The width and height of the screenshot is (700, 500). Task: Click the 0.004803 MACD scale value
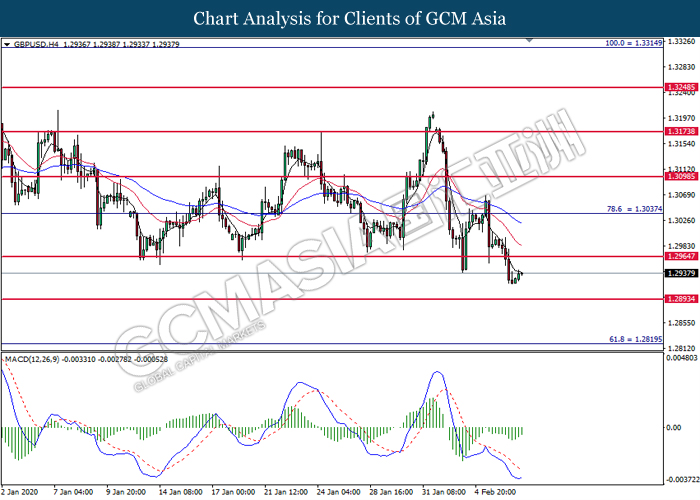coord(682,358)
